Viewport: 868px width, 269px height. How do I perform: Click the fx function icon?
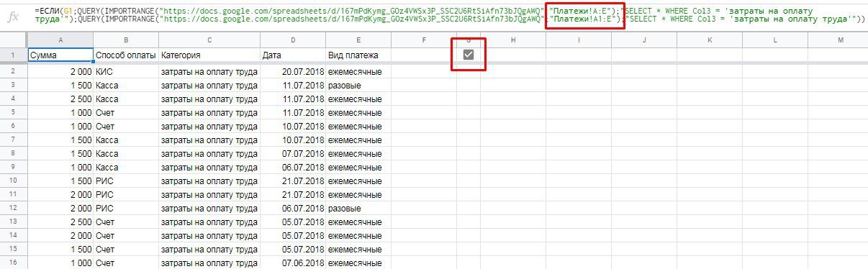[14, 15]
